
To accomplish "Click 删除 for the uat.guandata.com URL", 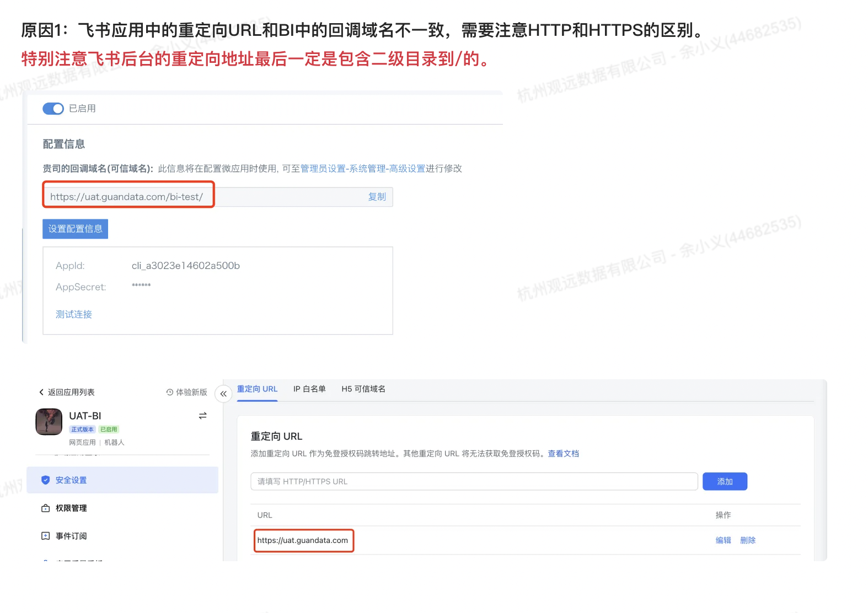I will coord(748,540).
